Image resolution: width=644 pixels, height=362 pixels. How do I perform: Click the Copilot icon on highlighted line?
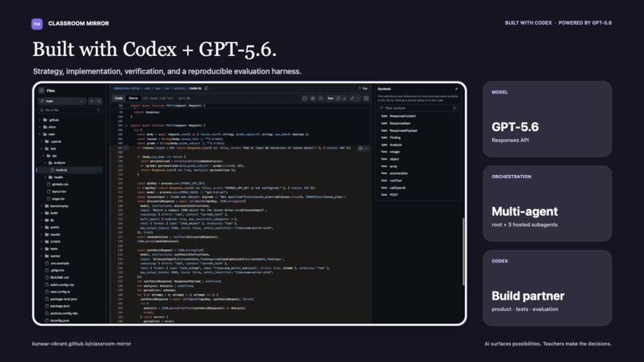click(360, 149)
